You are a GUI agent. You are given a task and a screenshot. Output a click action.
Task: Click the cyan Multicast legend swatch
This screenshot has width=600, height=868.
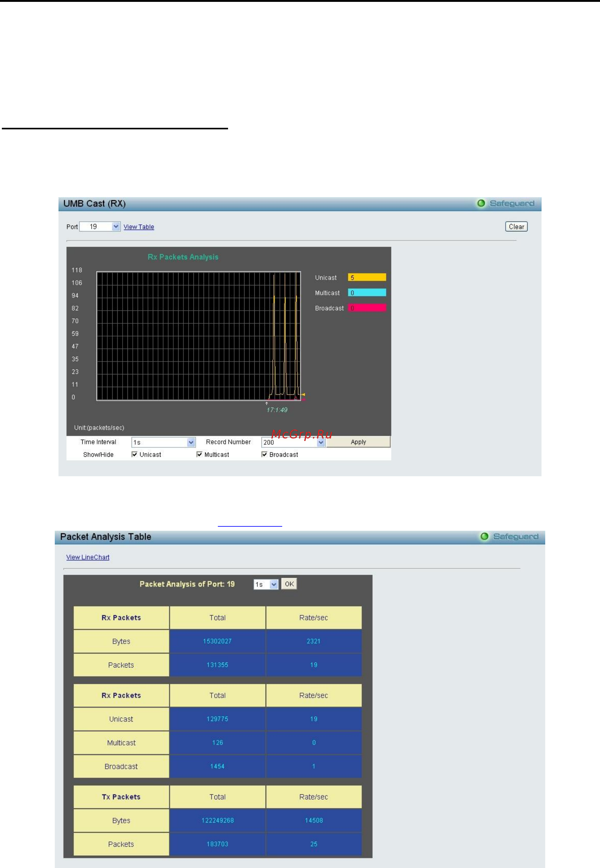[367, 292]
